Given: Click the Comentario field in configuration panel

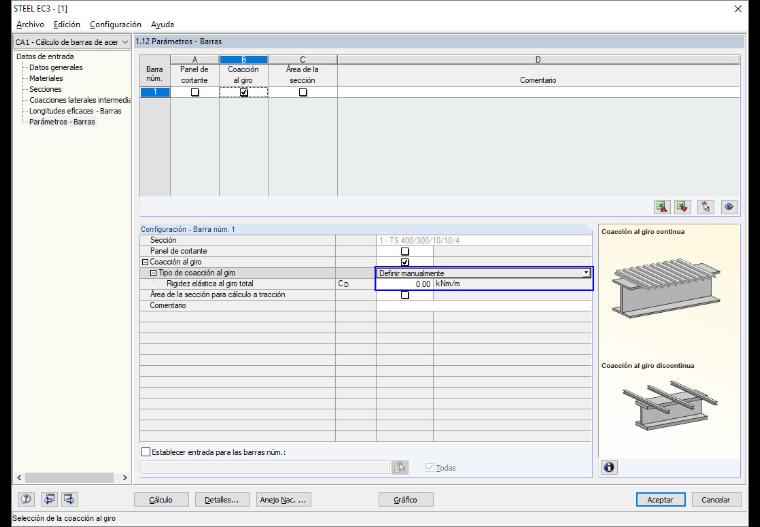Looking at the screenshot, I should click(x=484, y=305).
